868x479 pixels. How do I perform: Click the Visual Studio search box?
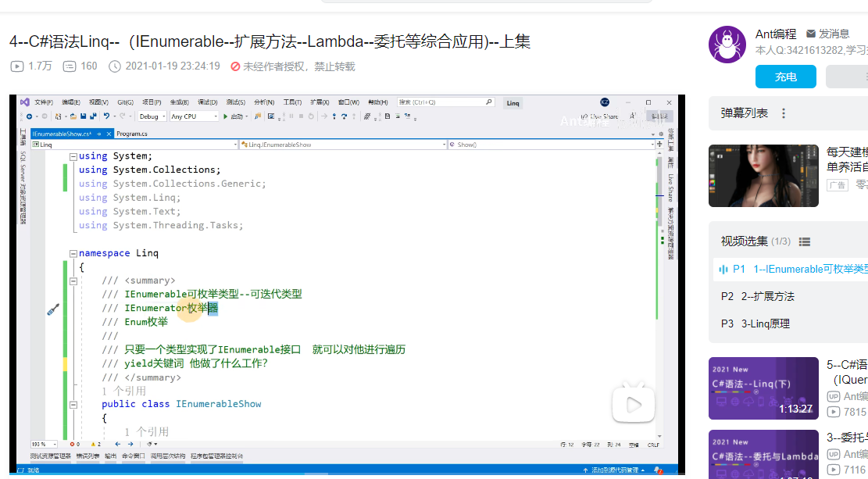[x=445, y=102]
